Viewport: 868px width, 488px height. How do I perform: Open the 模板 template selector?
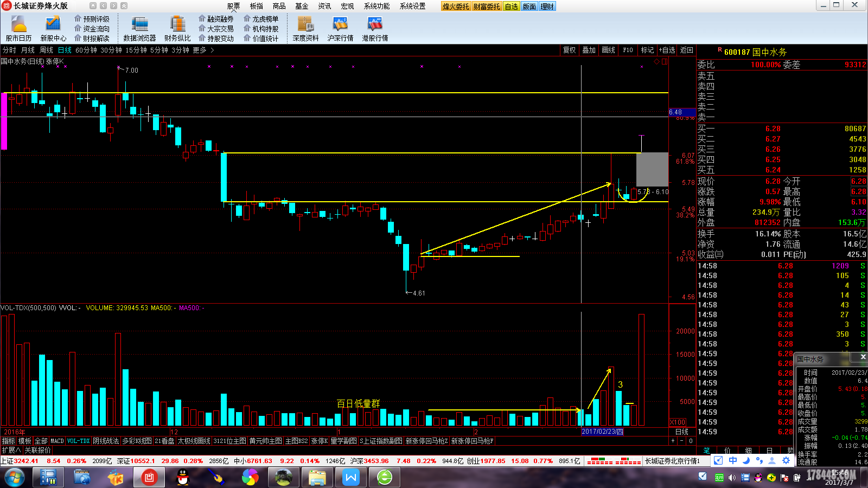coord(24,441)
